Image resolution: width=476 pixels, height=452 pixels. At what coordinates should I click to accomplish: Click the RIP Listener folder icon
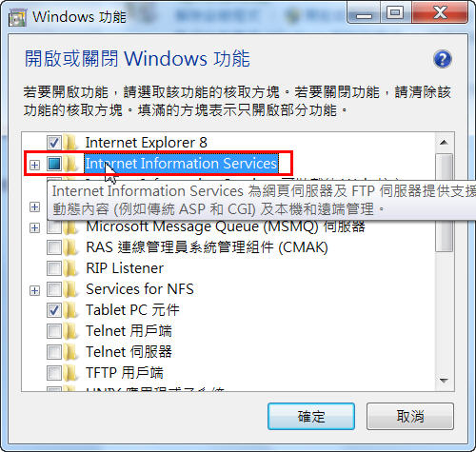[x=70, y=268]
